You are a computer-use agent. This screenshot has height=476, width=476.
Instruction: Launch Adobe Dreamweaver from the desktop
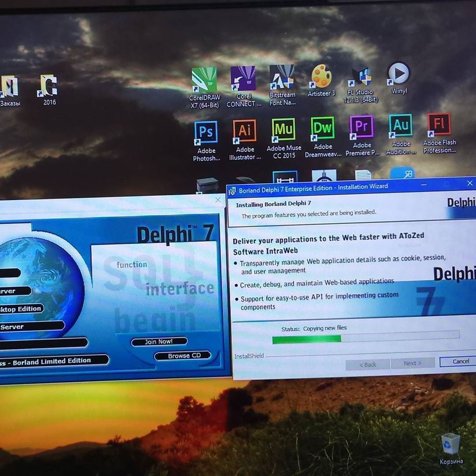(x=323, y=137)
